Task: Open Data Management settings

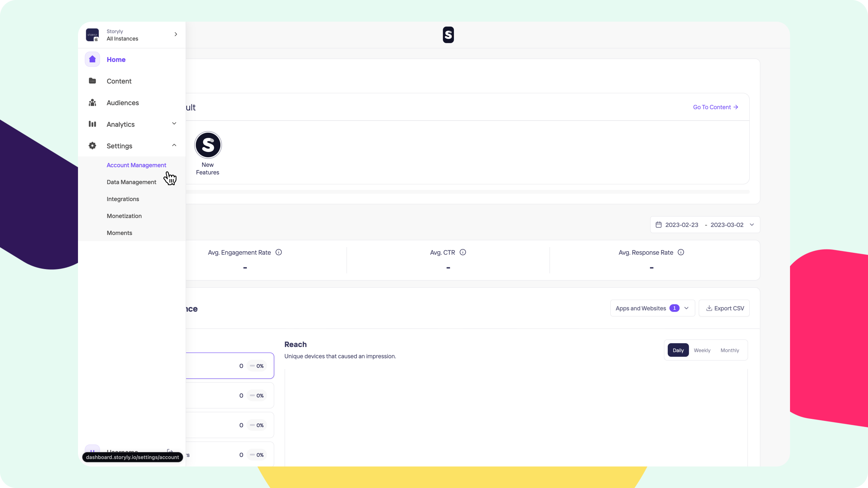Action: click(131, 182)
